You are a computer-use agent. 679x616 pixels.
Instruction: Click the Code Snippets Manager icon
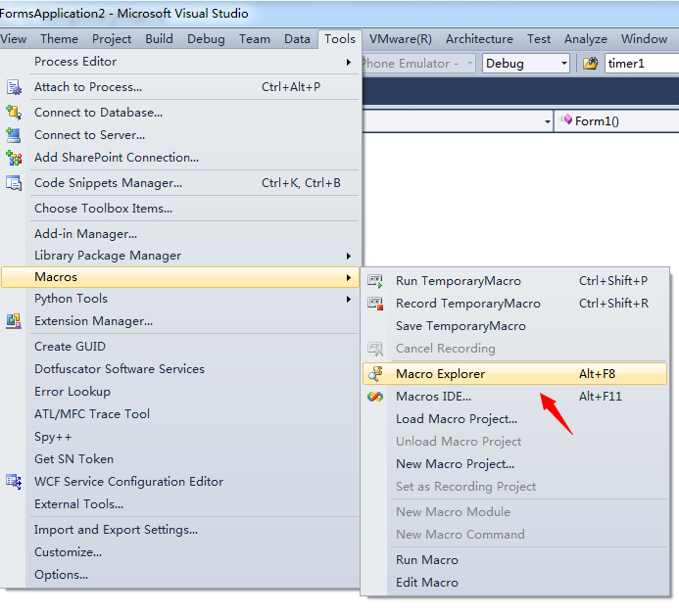(14, 183)
